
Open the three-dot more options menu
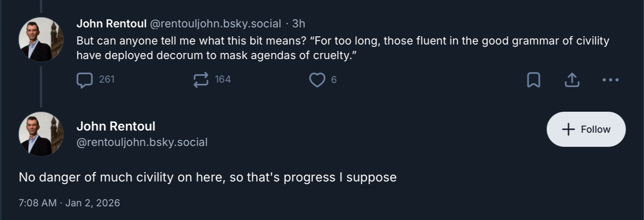610,80
